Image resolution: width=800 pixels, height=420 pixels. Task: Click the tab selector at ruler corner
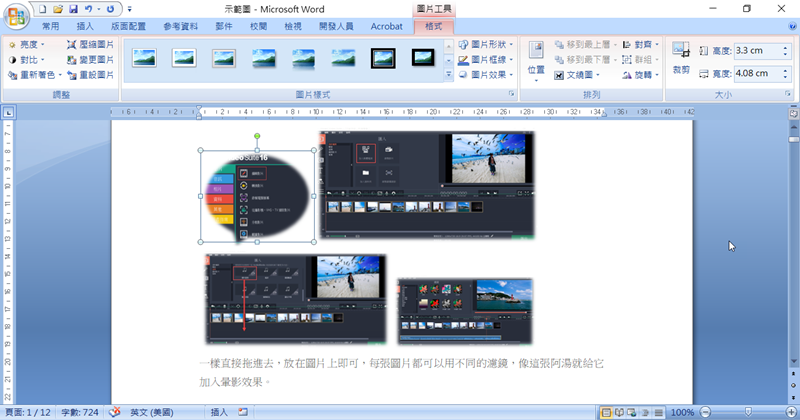click(x=9, y=112)
